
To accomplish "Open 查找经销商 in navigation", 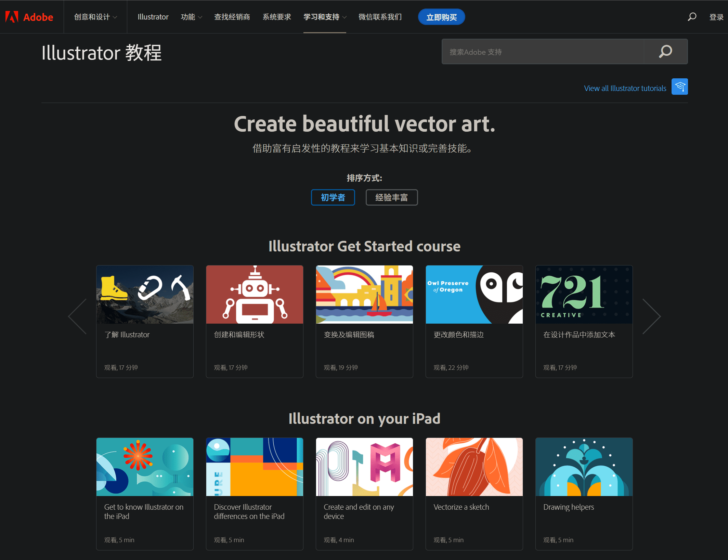I will click(x=232, y=17).
